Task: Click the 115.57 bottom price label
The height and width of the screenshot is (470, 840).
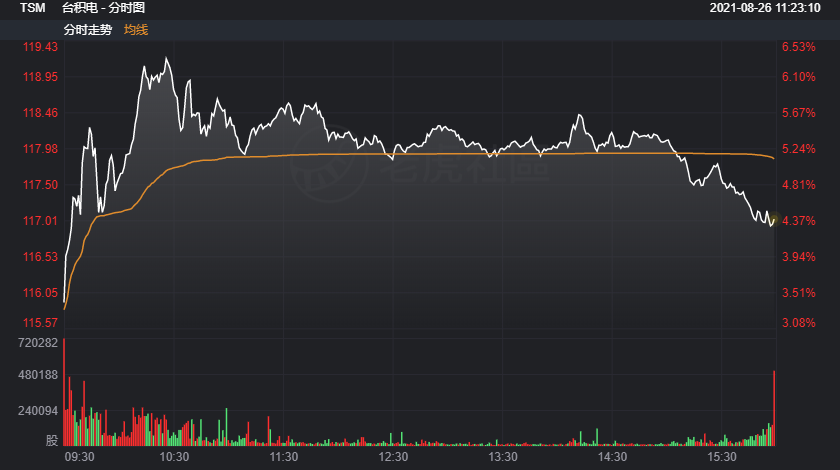Action: point(40,322)
